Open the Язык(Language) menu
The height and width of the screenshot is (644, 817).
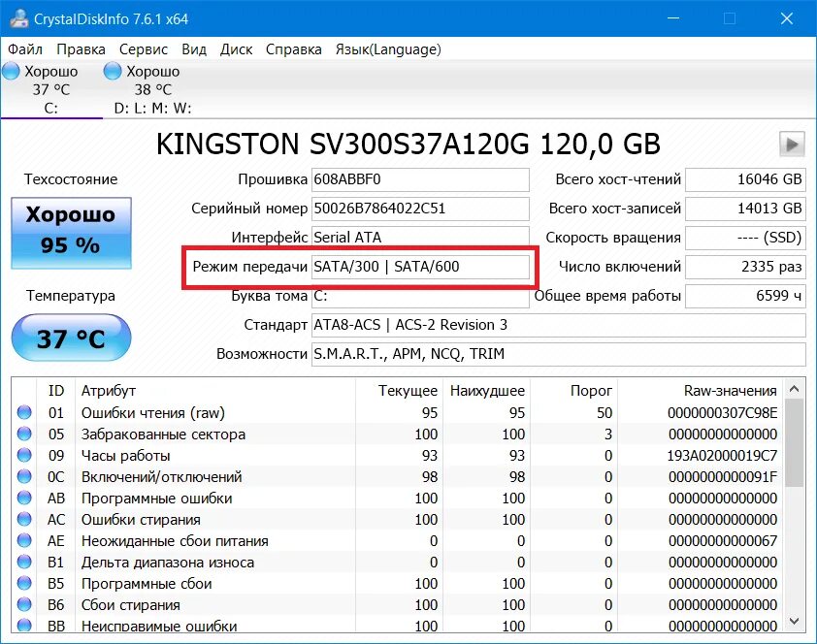[x=388, y=49]
